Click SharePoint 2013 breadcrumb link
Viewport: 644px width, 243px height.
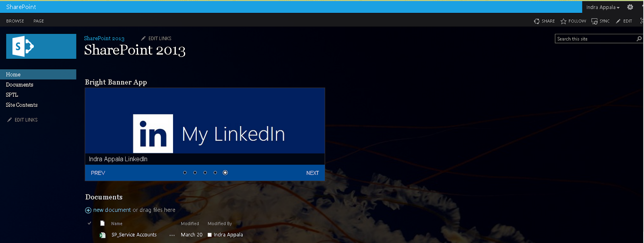[x=104, y=38]
